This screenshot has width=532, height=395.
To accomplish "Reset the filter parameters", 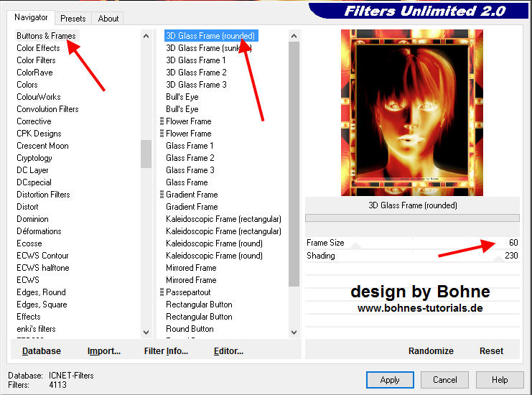I will coord(491,351).
